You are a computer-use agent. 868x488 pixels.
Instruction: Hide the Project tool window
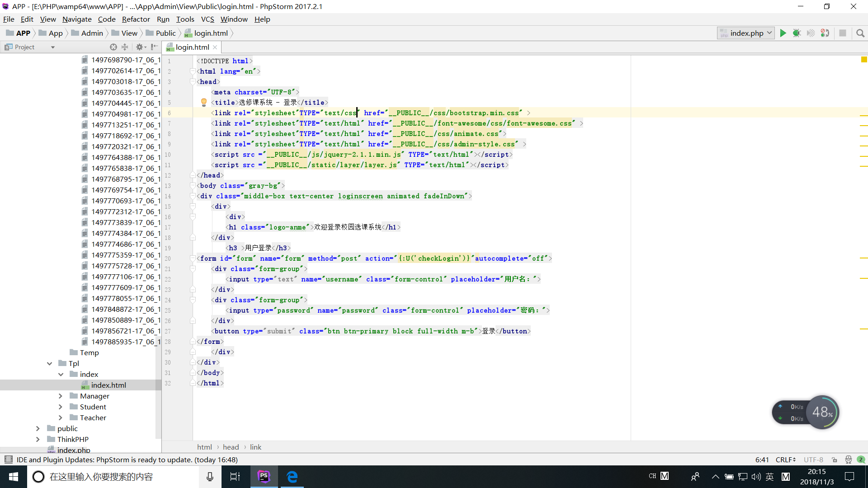click(x=155, y=47)
